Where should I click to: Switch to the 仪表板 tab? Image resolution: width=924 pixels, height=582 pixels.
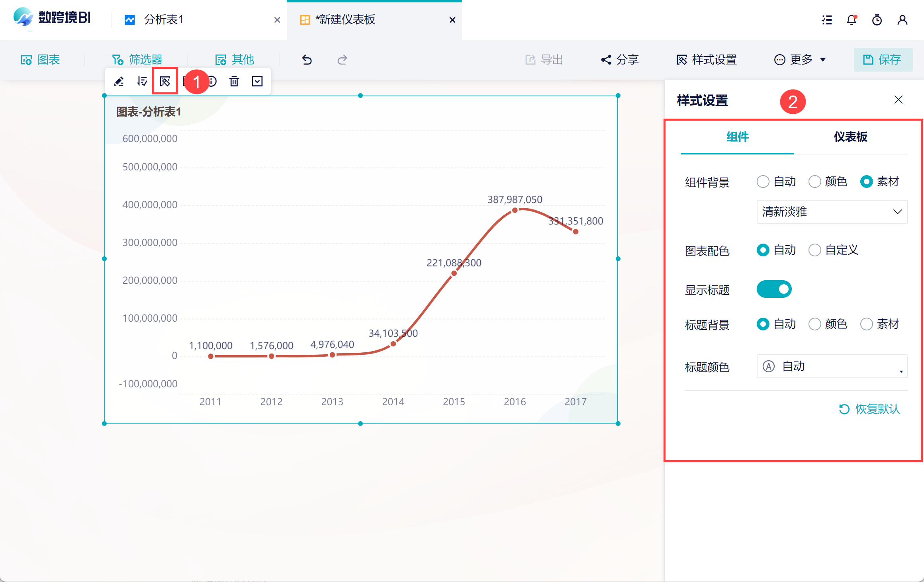[x=850, y=137]
